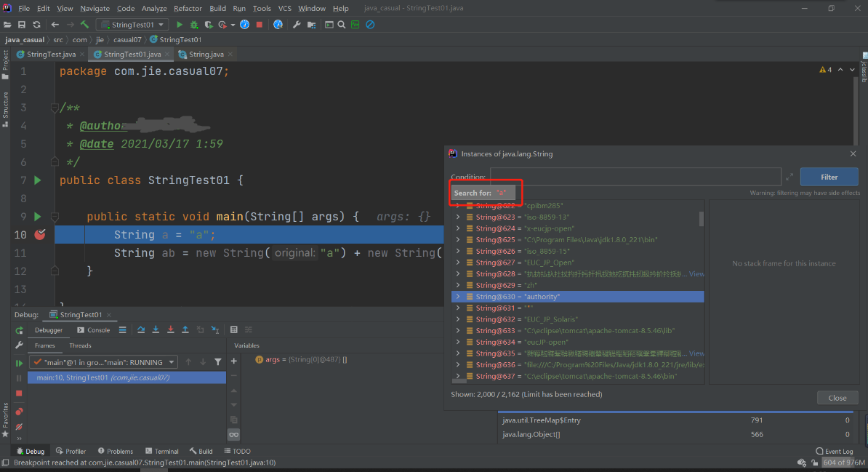This screenshot has width=868, height=472.
Task: Step out with the blue up arrow
Action: (185, 329)
